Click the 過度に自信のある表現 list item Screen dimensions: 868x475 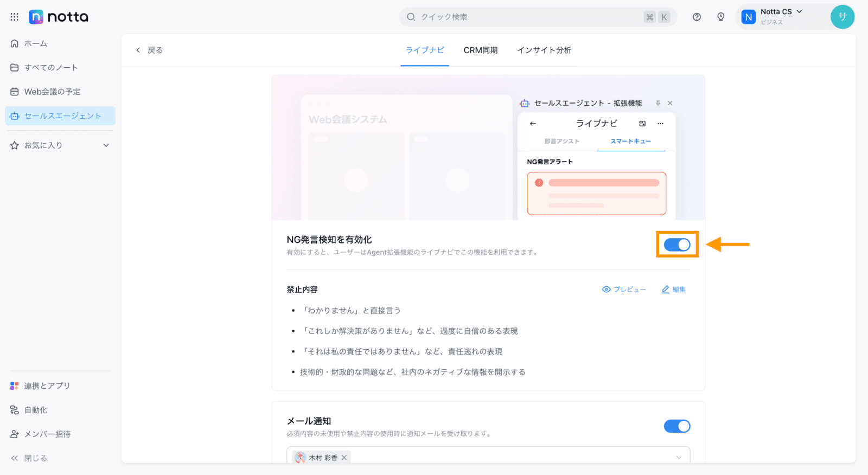pos(409,331)
